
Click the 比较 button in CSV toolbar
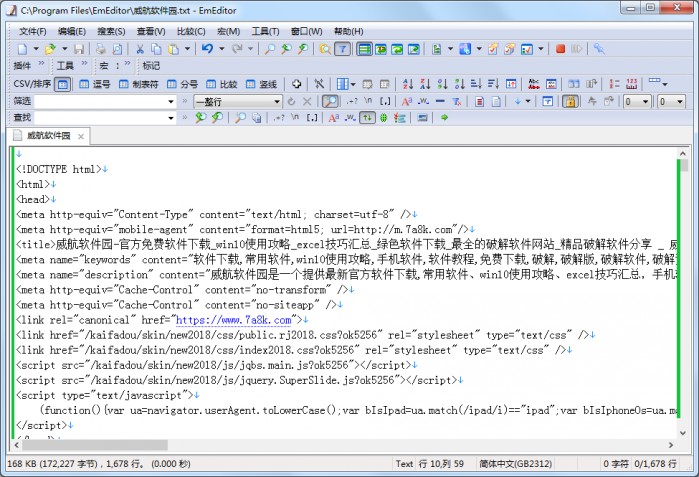(222, 84)
